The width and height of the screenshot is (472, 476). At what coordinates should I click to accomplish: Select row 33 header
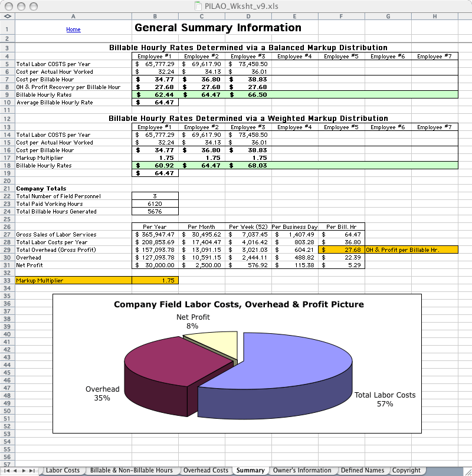point(7,281)
